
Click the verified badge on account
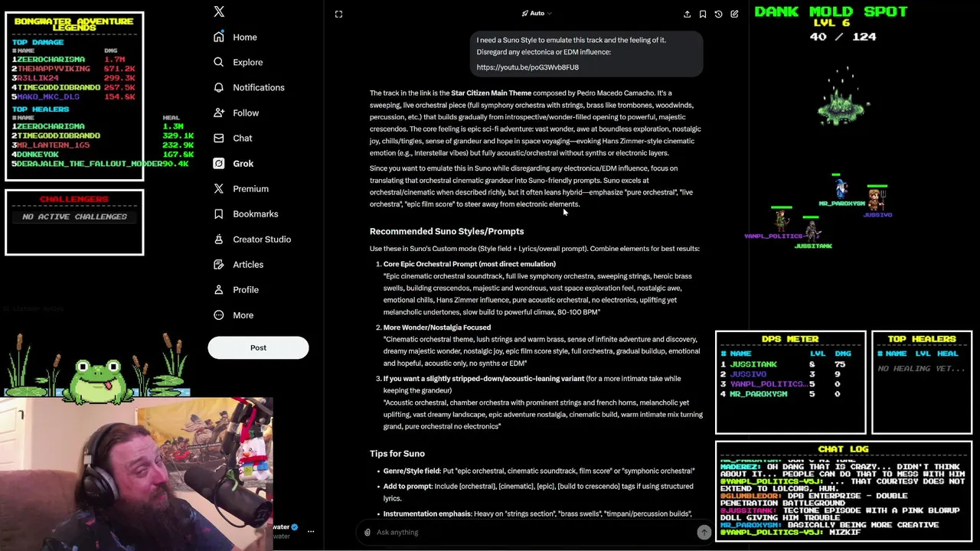[295, 527]
